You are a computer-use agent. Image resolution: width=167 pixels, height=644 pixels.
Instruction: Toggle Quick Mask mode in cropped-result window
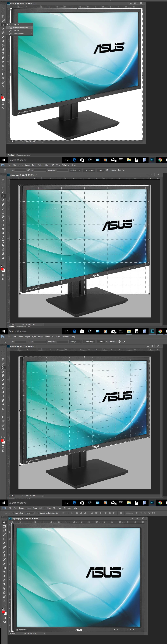tap(4, 618)
